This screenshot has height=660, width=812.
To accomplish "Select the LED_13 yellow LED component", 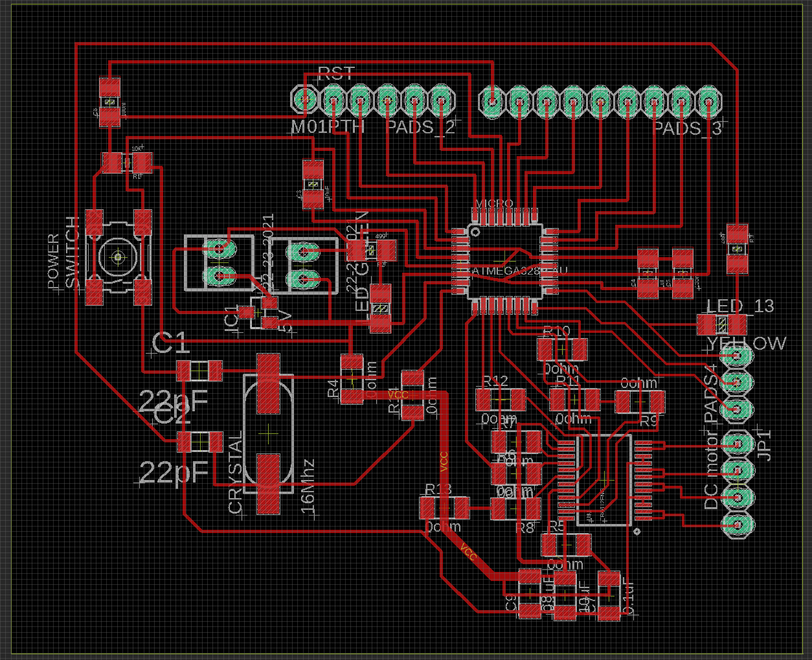I will pyautogui.click(x=722, y=325).
